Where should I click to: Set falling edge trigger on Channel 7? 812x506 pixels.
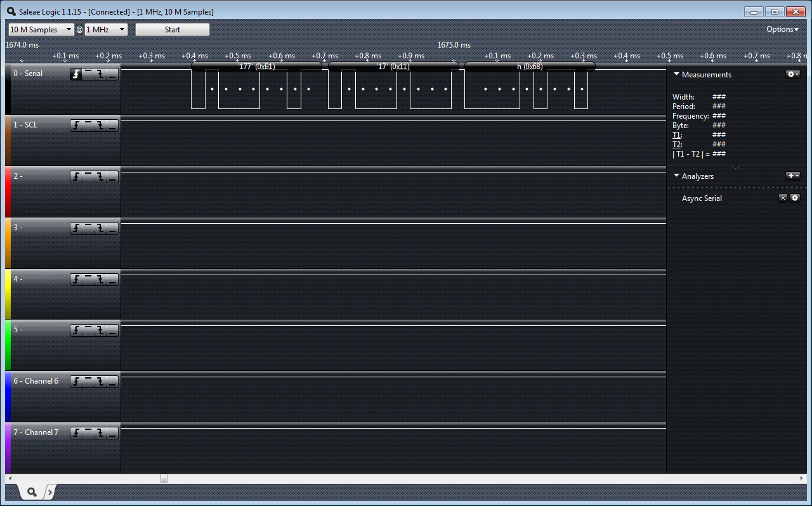click(x=100, y=433)
